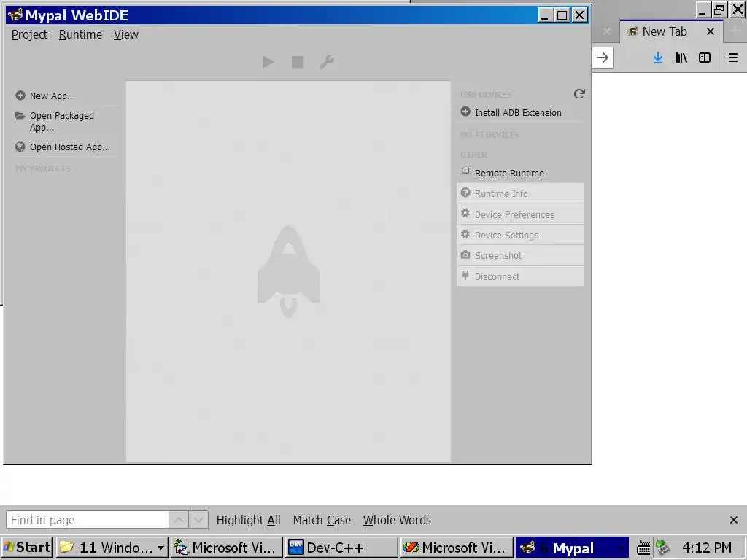Toggle Match Case in find bar
747x560 pixels.
click(322, 520)
